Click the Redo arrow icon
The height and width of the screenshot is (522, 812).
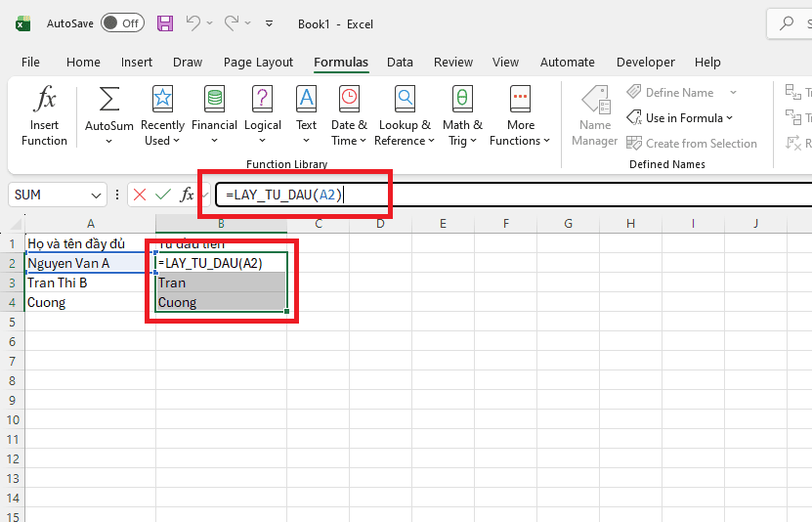pos(232,22)
